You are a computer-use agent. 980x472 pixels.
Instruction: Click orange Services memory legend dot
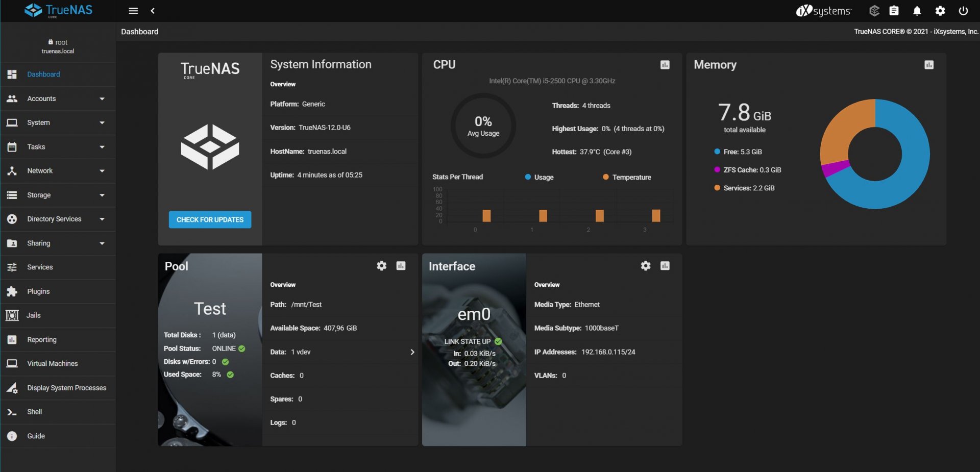click(x=717, y=188)
